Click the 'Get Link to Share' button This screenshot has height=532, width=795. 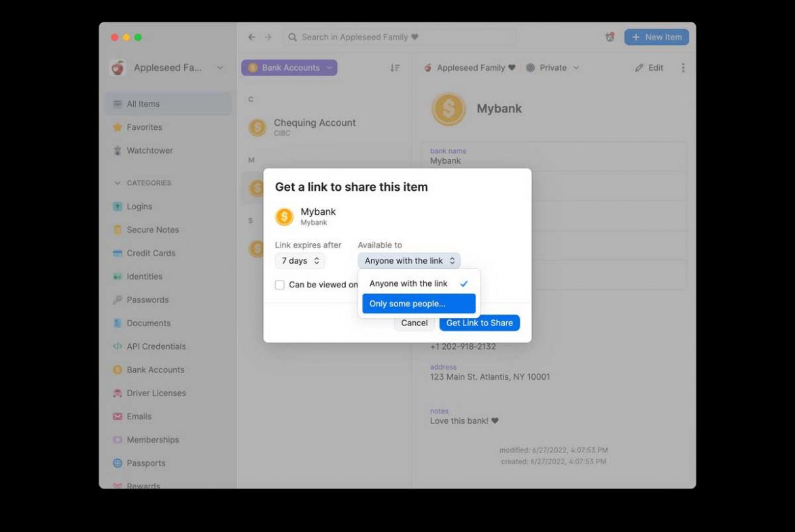point(479,323)
